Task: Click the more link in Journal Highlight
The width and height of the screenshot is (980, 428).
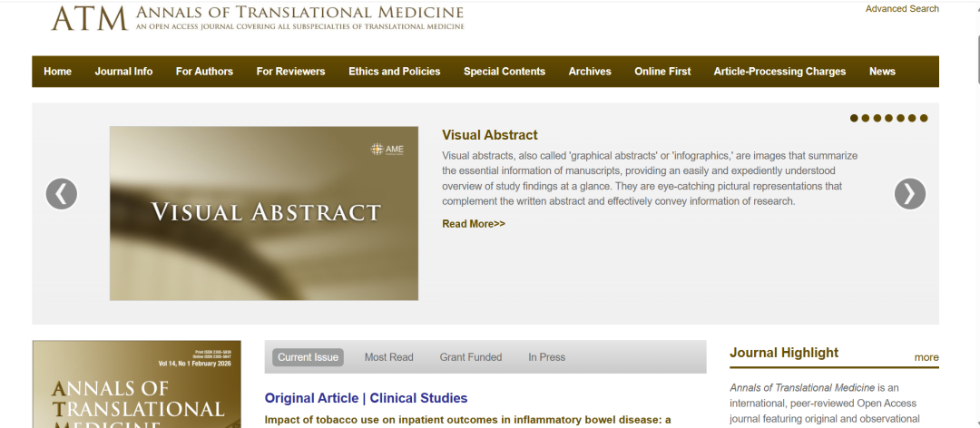Action: (926, 357)
